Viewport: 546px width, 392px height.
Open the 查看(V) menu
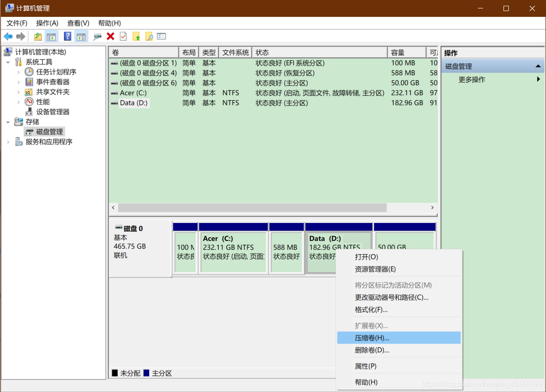(78, 23)
